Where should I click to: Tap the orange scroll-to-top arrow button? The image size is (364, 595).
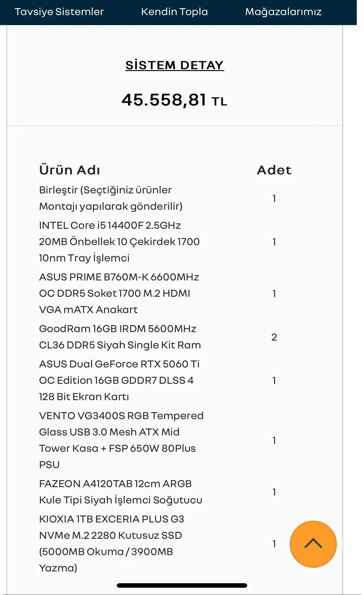coord(313,544)
